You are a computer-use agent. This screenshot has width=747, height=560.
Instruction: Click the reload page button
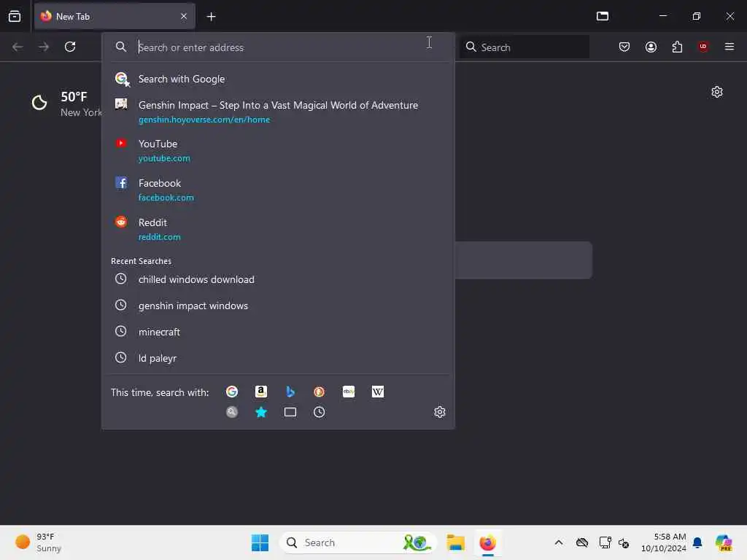click(70, 47)
